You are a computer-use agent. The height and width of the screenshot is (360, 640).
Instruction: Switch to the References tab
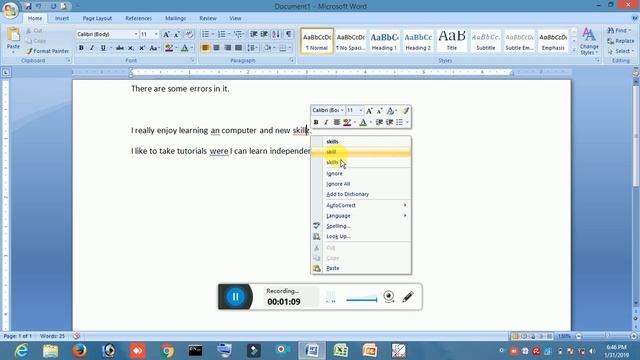(x=138, y=18)
